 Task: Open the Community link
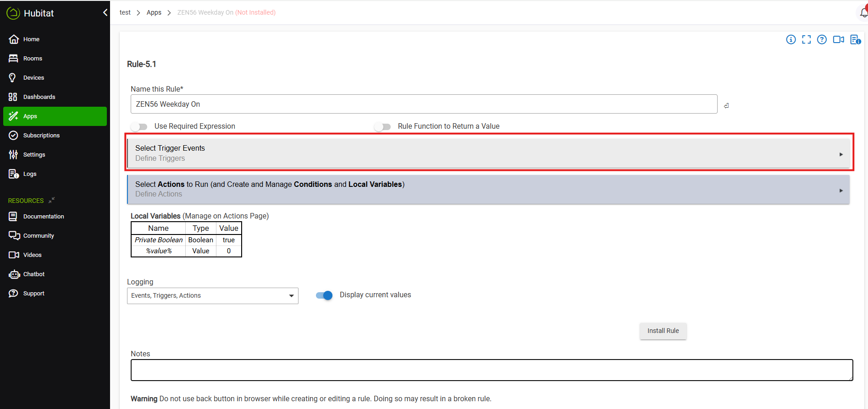(39, 236)
